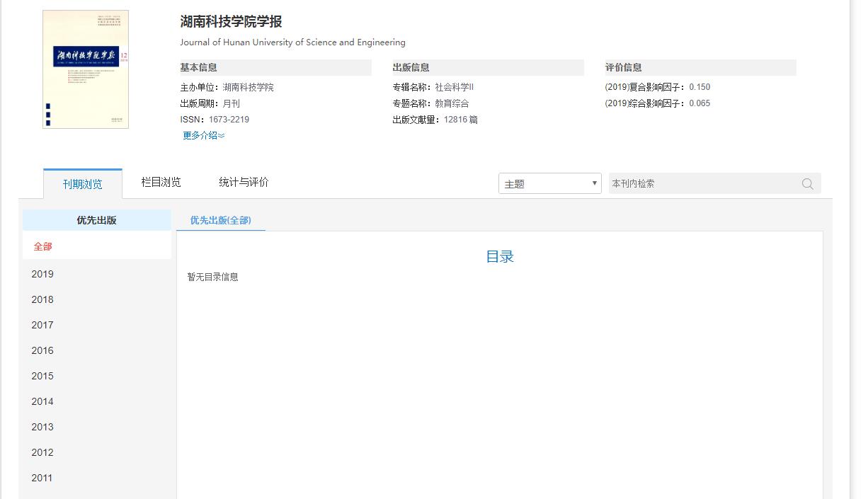The width and height of the screenshot is (868, 499).
Task: Click the search magnifier icon
Action: (x=807, y=184)
